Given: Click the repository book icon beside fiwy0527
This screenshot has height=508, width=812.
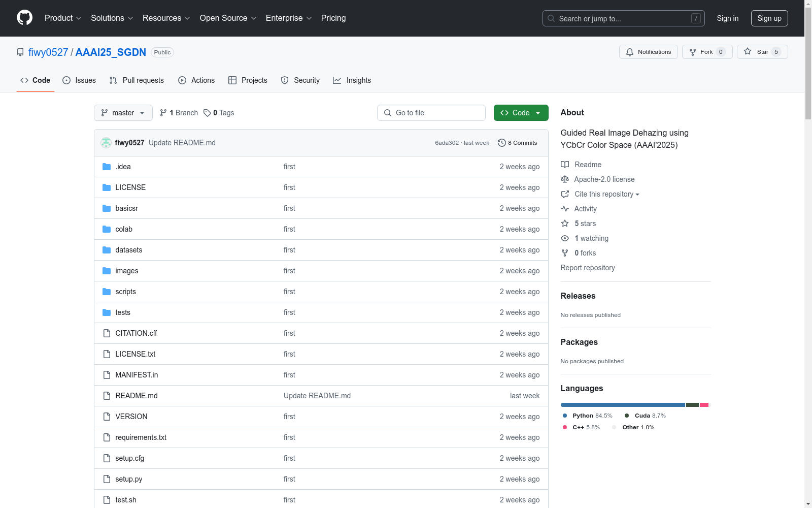Looking at the screenshot, I should [x=20, y=52].
